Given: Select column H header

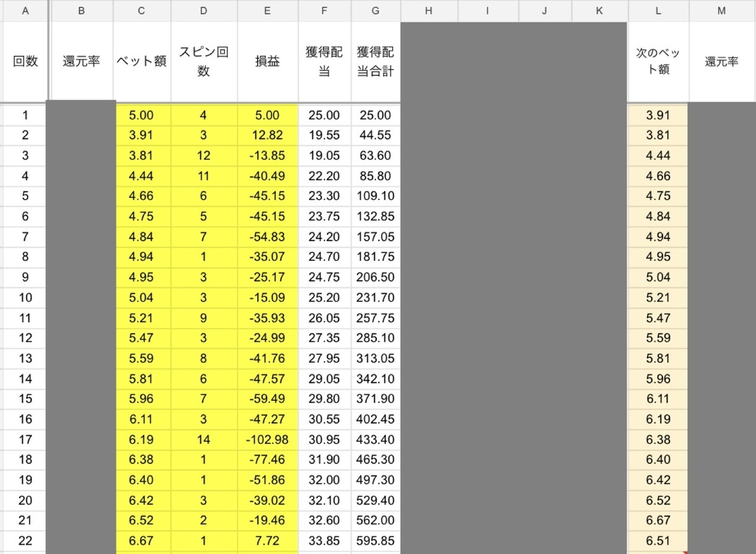Looking at the screenshot, I should click(429, 11).
